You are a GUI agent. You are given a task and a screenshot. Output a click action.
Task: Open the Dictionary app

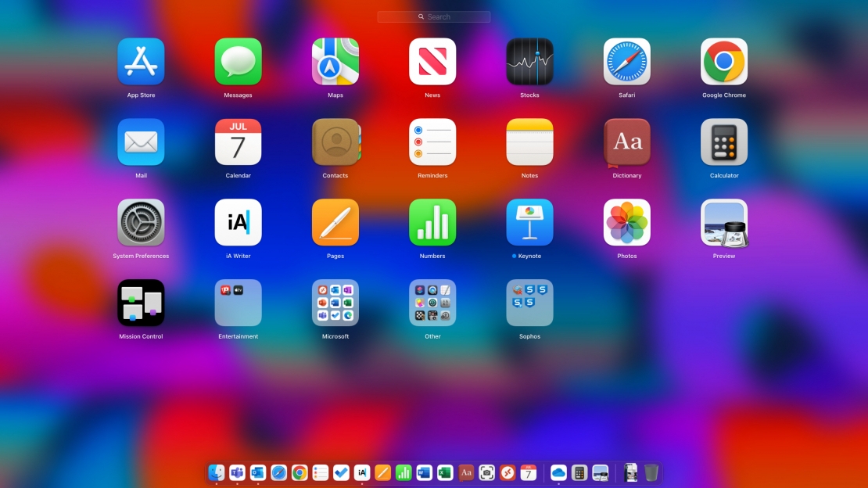tap(626, 142)
